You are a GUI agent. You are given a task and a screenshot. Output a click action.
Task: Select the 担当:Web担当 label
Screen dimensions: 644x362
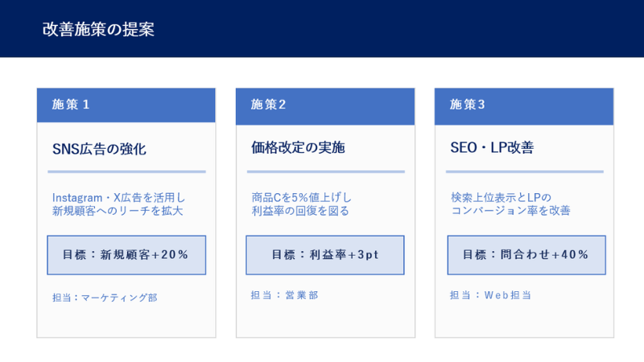(x=491, y=295)
